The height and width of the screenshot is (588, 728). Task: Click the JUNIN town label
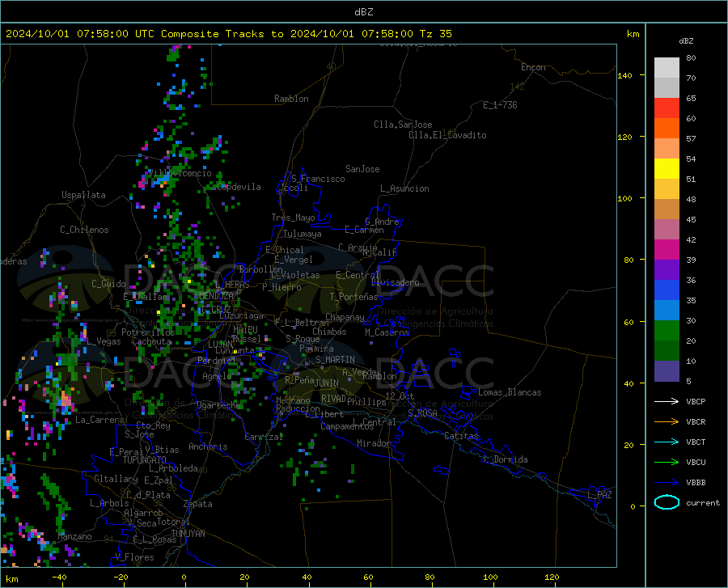point(327,383)
